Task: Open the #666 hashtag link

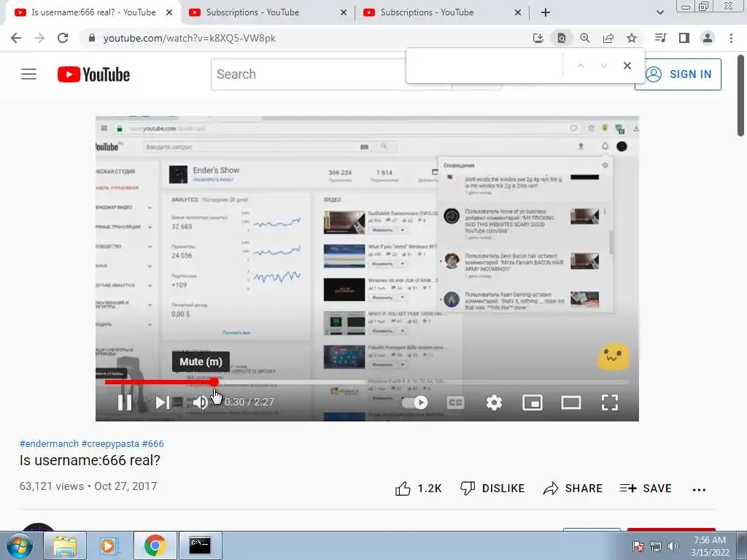Action: pos(153,444)
